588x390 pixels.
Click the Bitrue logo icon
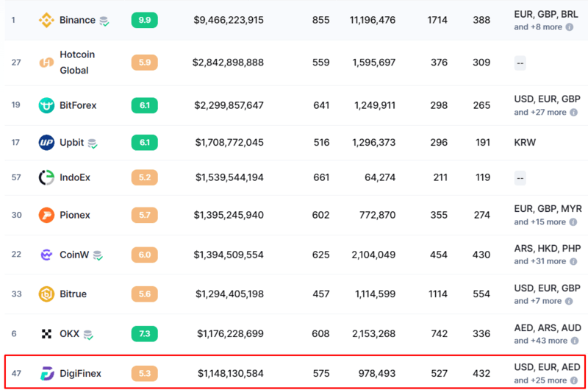coord(46,294)
